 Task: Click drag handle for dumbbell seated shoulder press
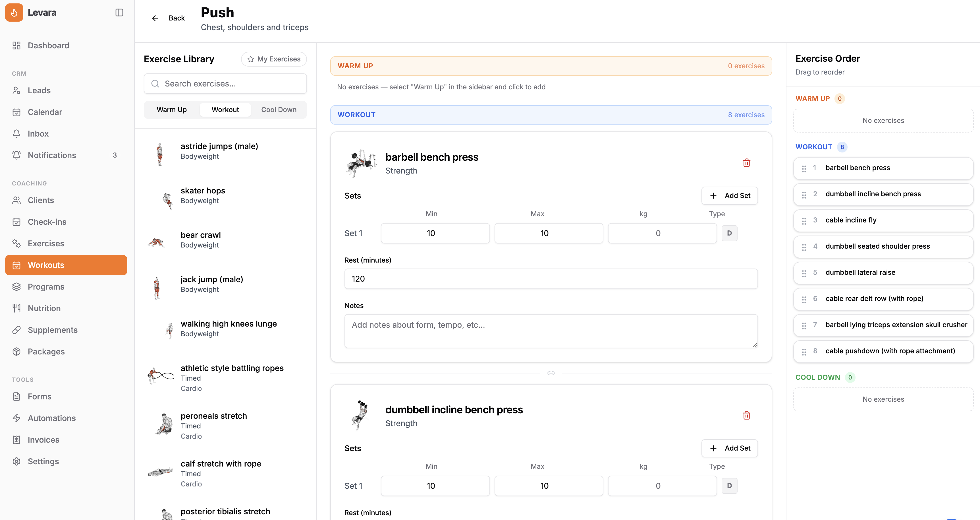(x=804, y=247)
